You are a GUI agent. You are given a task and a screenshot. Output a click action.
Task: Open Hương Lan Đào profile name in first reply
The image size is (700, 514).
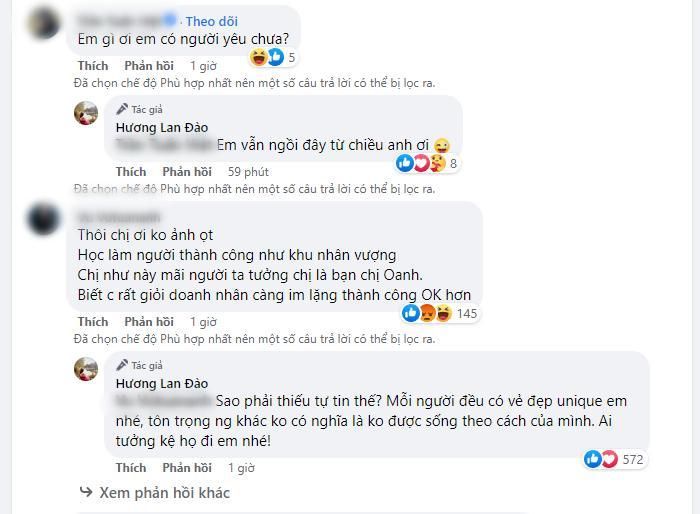pyautogui.click(x=160, y=127)
